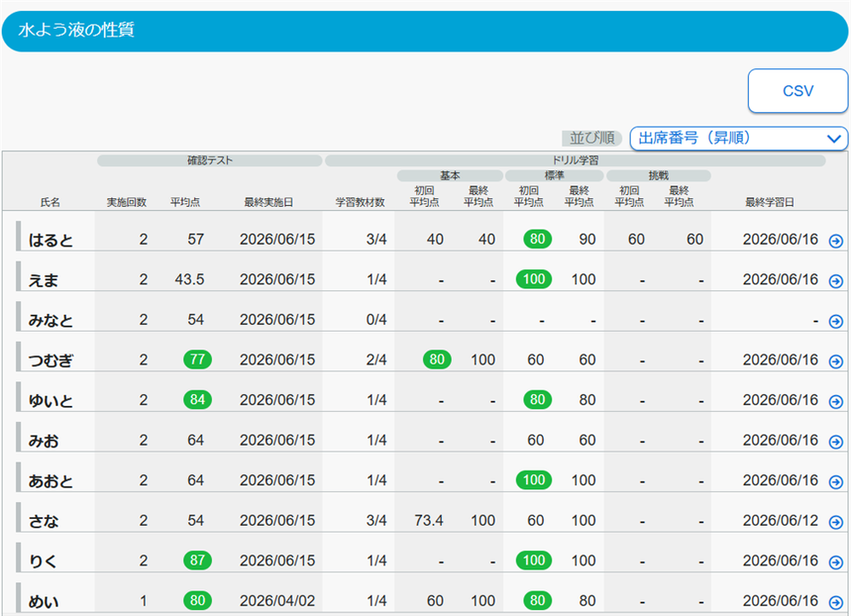Viewport: 851px width, 616px height.
Task: Click えま's average score 43.5
Action: click(x=190, y=280)
